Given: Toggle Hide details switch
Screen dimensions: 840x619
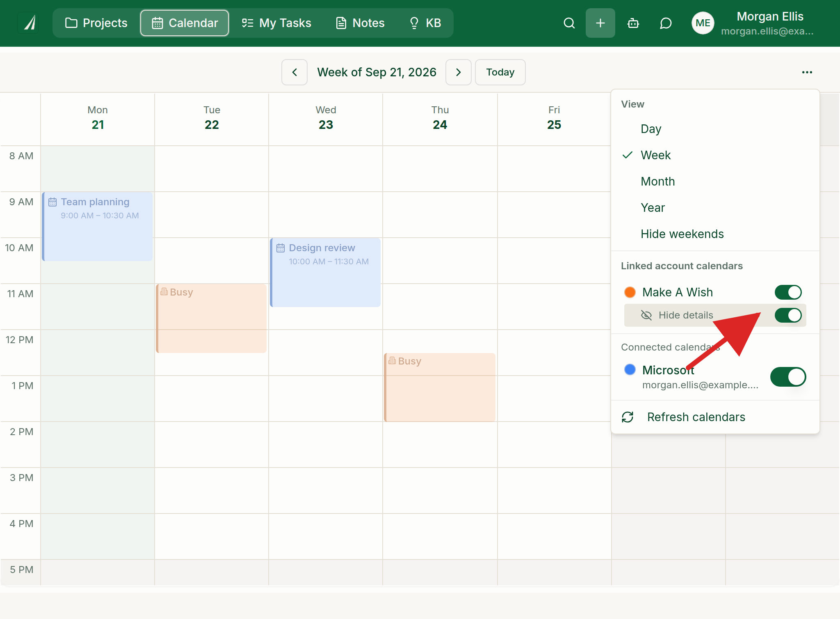Looking at the screenshot, I should tap(788, 315).
